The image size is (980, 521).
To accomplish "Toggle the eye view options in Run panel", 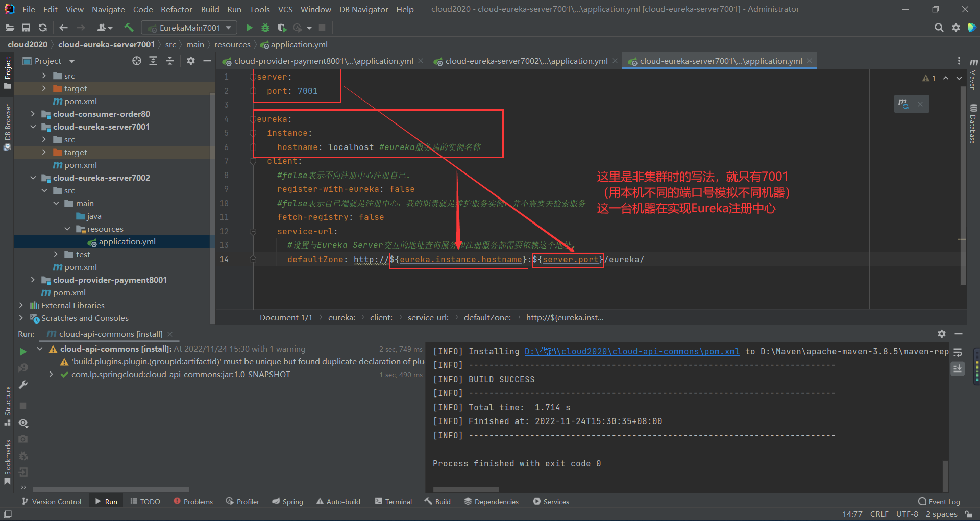I will tap(23, 423).
